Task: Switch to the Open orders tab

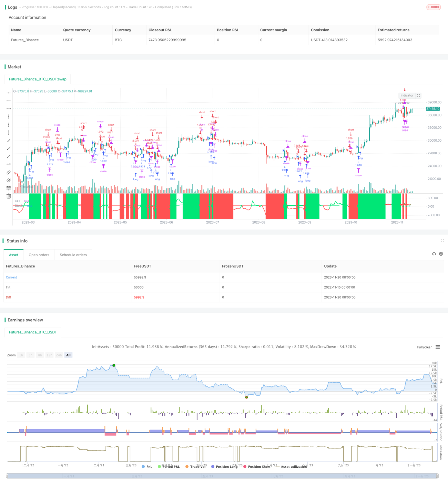Action: 39,255
